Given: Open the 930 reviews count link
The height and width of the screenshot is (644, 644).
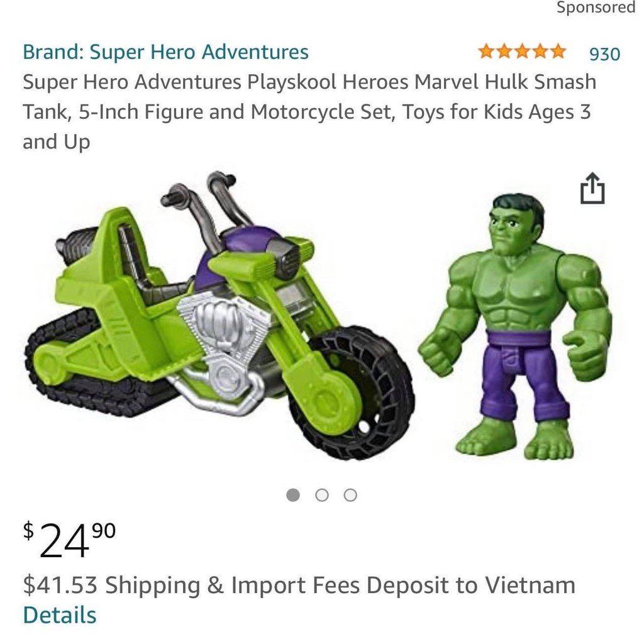Looking at the screenshot, I should point(602,53).
